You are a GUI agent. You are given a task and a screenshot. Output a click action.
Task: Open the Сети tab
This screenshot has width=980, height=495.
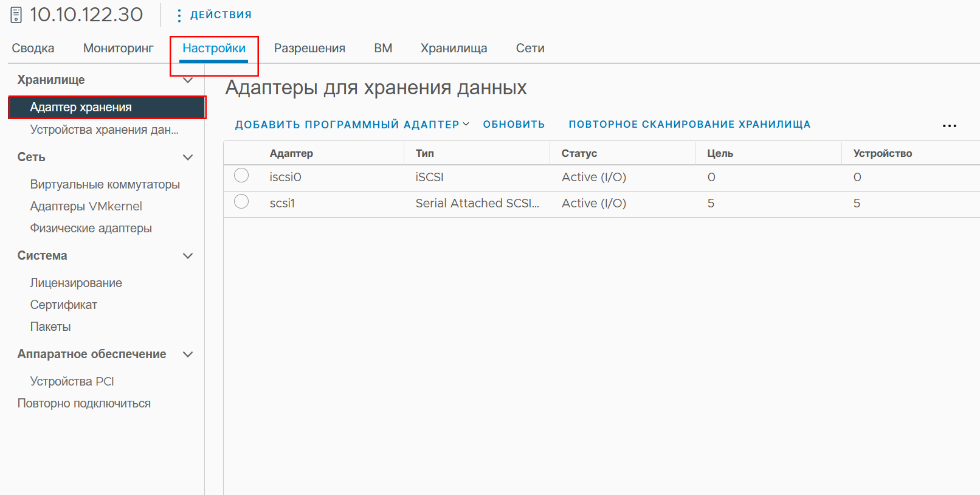point(530,48)
